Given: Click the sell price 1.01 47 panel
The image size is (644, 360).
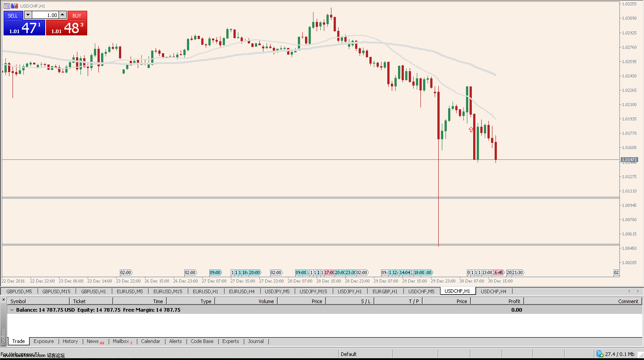Looking at the screenshot, I should click(x=24, y=28).
